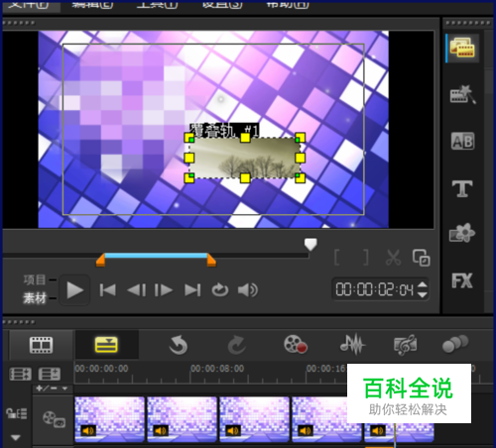
Task: Select 素材 clip playback mode
Action: [x=35, y=298]
